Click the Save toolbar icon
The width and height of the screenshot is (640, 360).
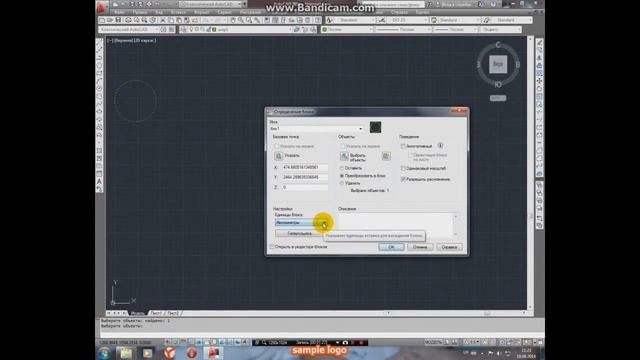(118, 20)
